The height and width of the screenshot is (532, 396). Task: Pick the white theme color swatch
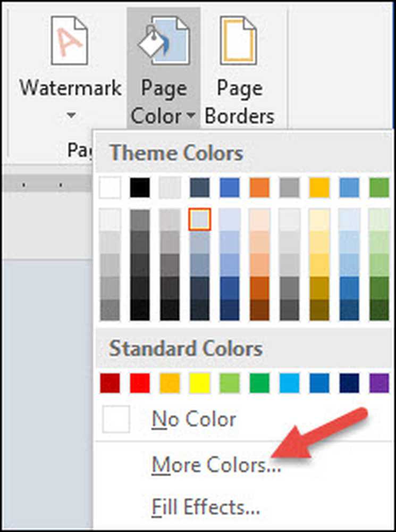tap(110, 188)
